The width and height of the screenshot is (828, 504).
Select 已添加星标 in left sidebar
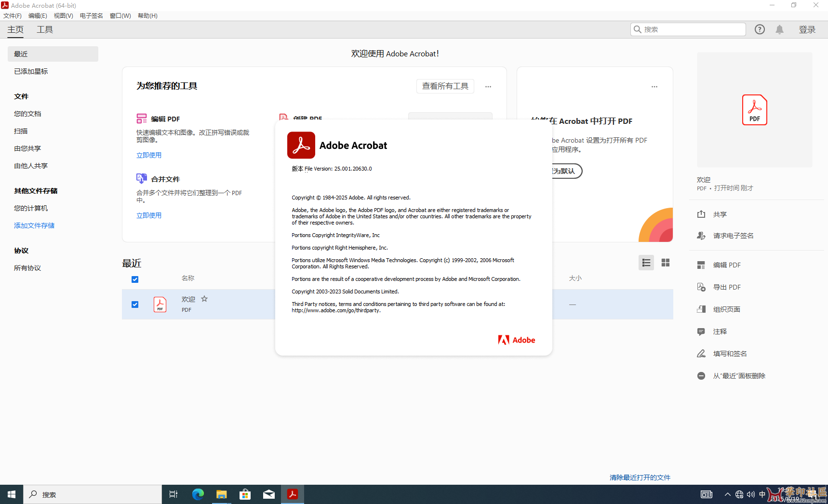pyautogui.click(x=31, y=71)
